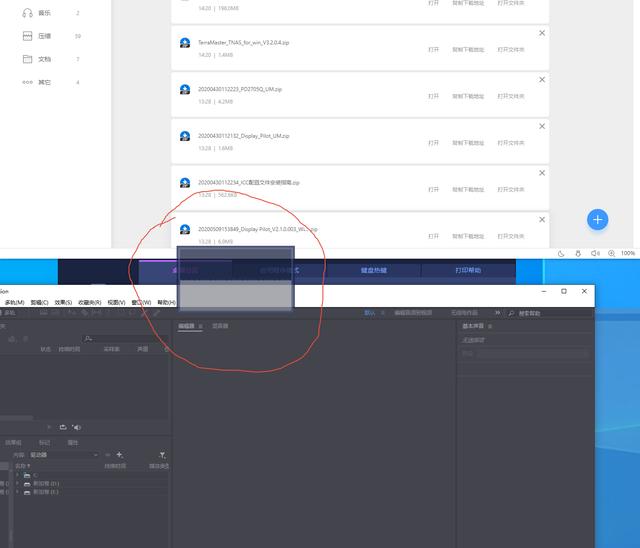Click the play button in the Files panel
Image resolution: width=640 pixels, height=548 pixels.
point(49,427)
